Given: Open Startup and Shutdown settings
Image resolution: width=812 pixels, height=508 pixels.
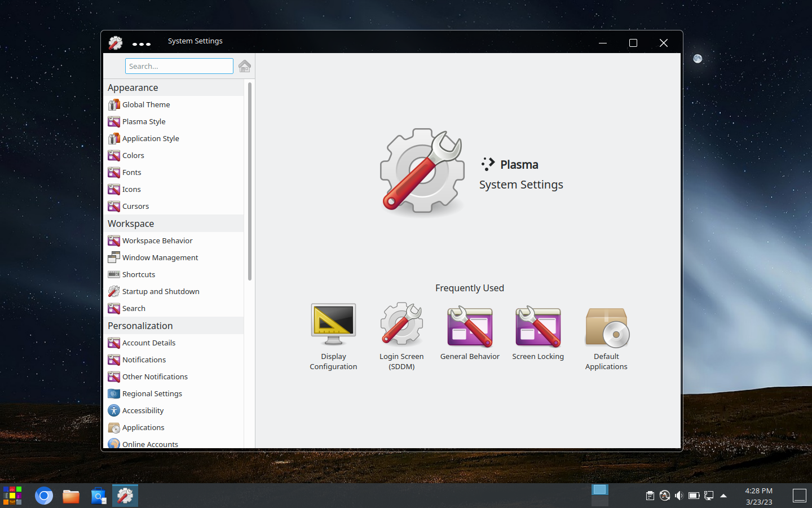Looking at the screenshot, I should click(x=175, y=291).
